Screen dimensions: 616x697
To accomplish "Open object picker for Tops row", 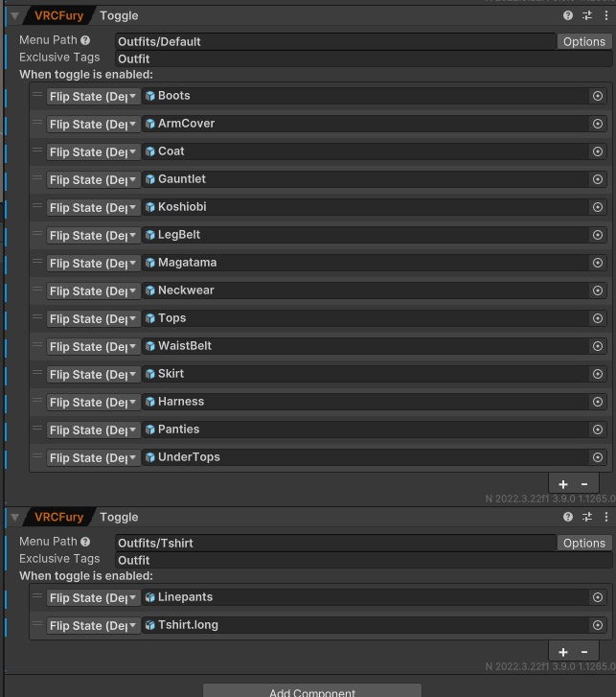I will [x=598, y=318].
